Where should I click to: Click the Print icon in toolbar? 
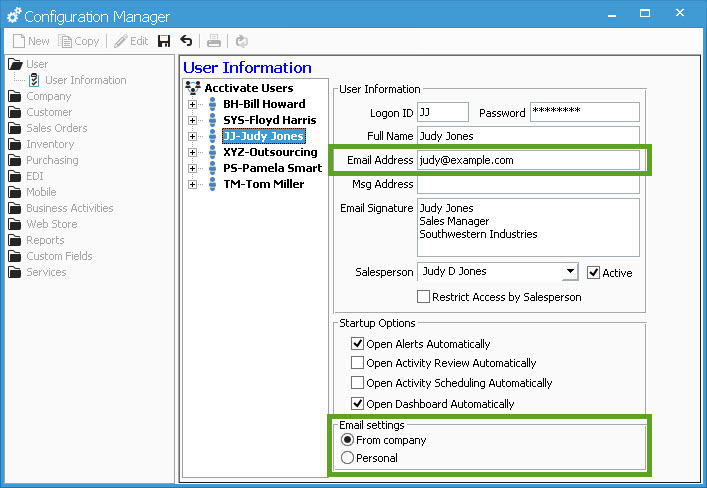click(214, 41)
